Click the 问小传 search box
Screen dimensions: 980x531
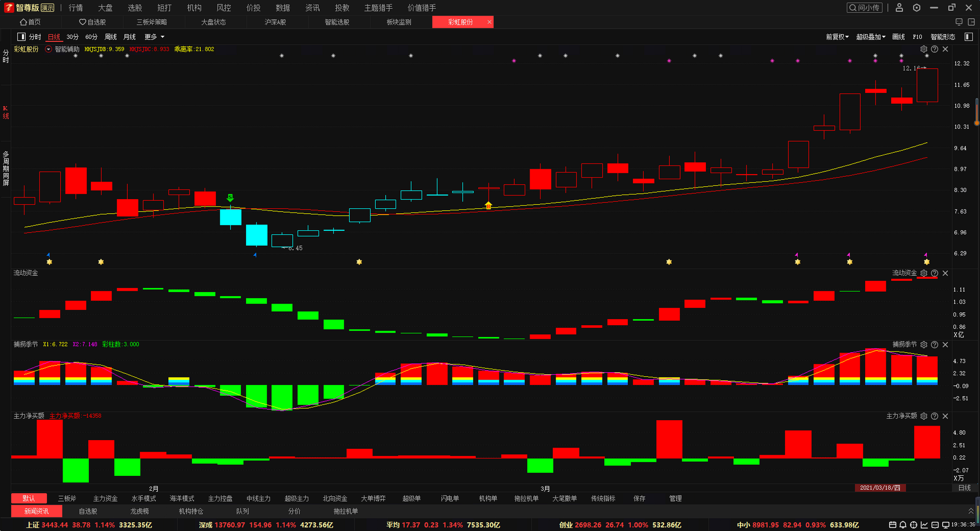coord(864,7)
